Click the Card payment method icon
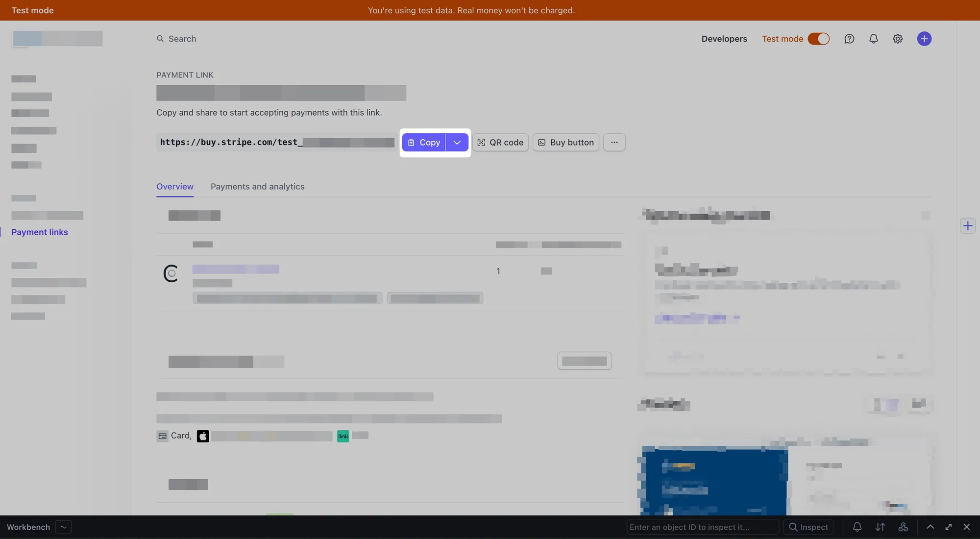Image resolution: width=980 pixels, height=539 pixels. [x=162, y=436]
